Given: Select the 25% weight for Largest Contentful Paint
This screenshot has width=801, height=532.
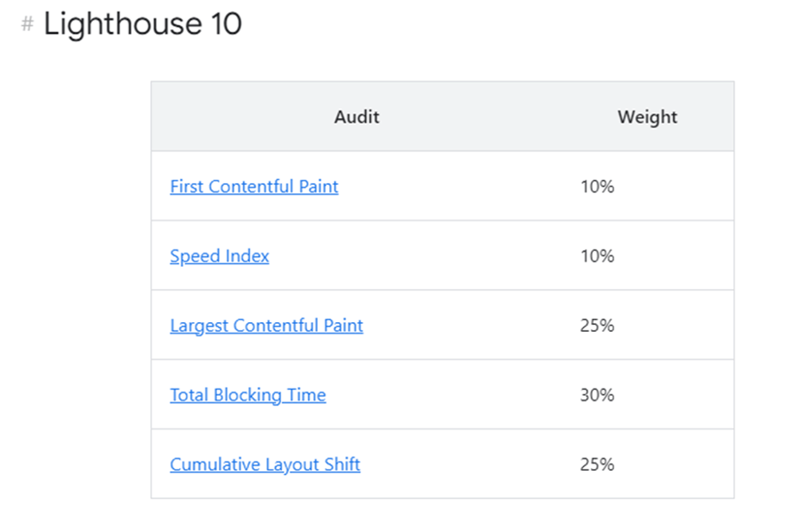Looking at the screenshot, I should [x=596, y=325].
